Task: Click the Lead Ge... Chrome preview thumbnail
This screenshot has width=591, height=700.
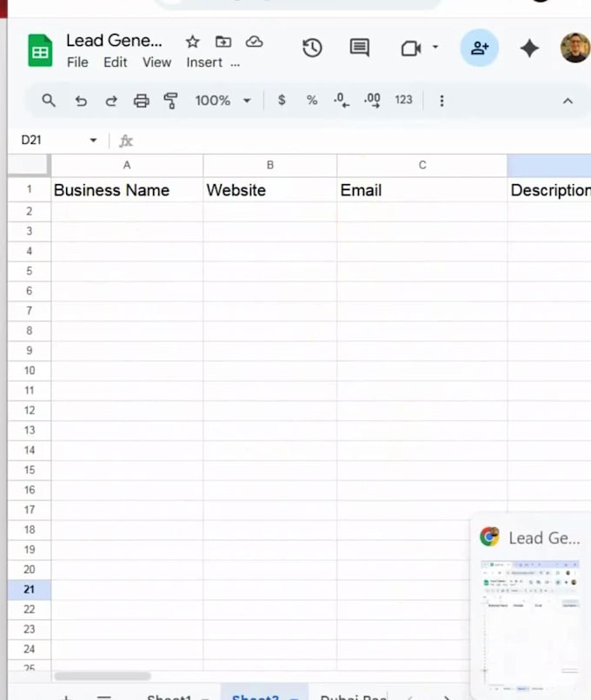Action: 531,625
